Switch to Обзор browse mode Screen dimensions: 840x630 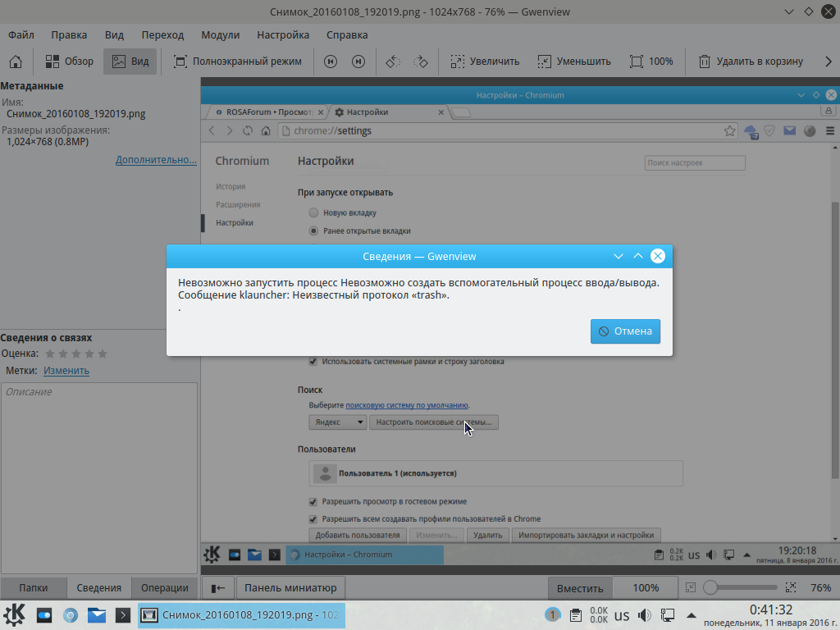pos(69,62)
